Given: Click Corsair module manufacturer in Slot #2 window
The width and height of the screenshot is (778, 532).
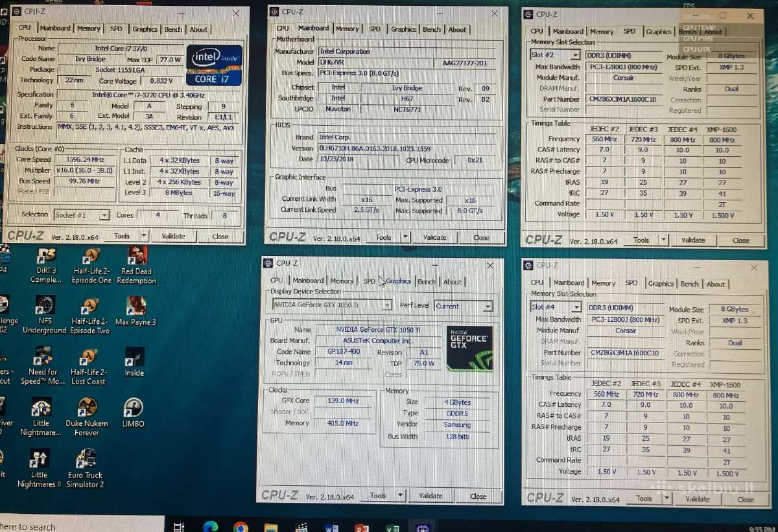Looking at the screenshot, I should [x=625, y=77].
